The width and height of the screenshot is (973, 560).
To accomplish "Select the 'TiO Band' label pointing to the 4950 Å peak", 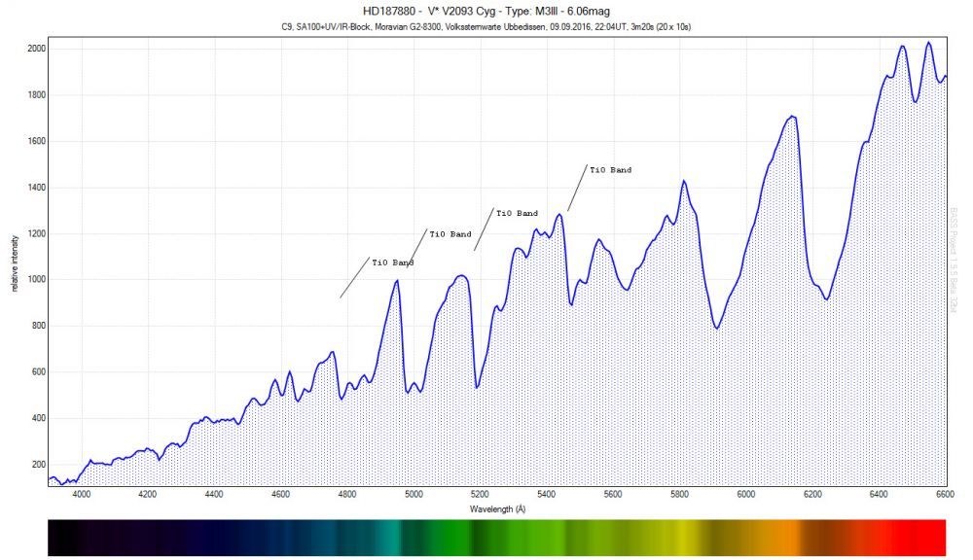I will click(x=393, y=262).
